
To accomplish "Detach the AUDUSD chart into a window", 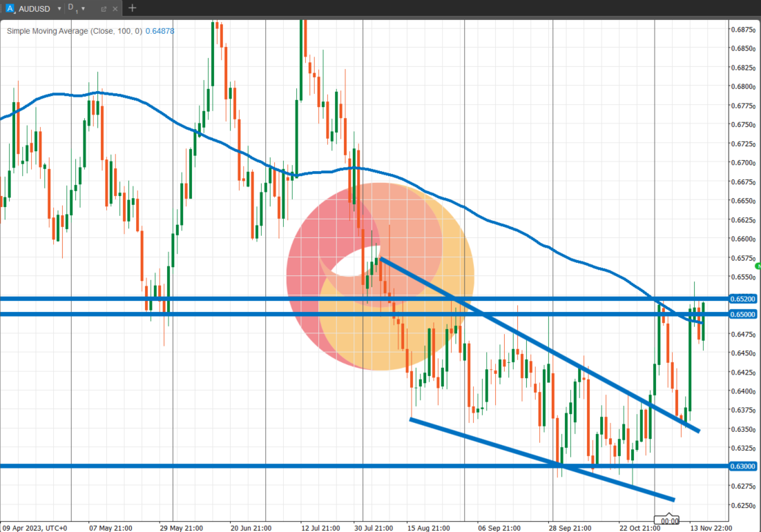I will pyautogui.click(x=104, y=9).
